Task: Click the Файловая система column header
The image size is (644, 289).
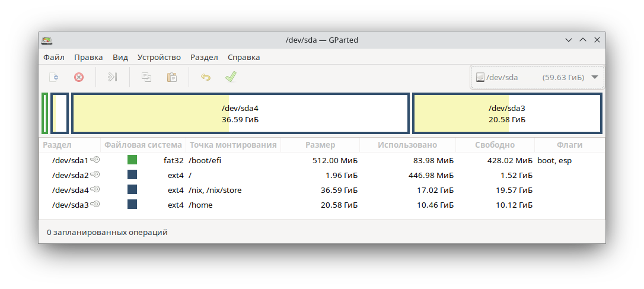Action: pos(143,145)
